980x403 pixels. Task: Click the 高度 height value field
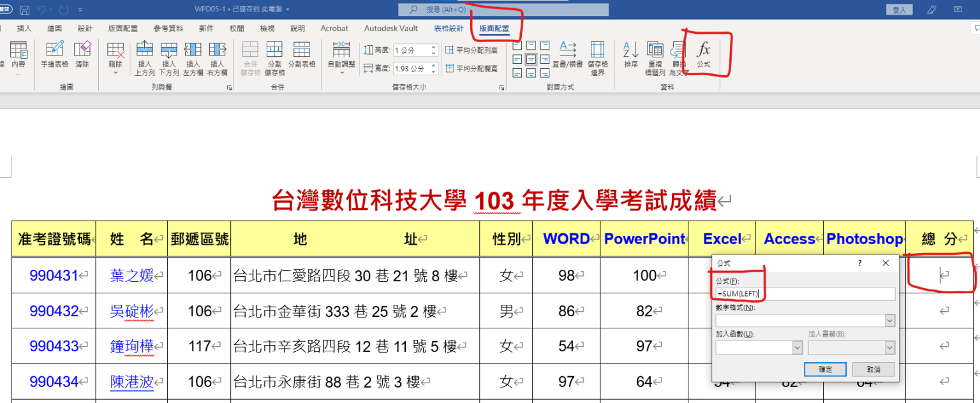click(x=412, y=50)
